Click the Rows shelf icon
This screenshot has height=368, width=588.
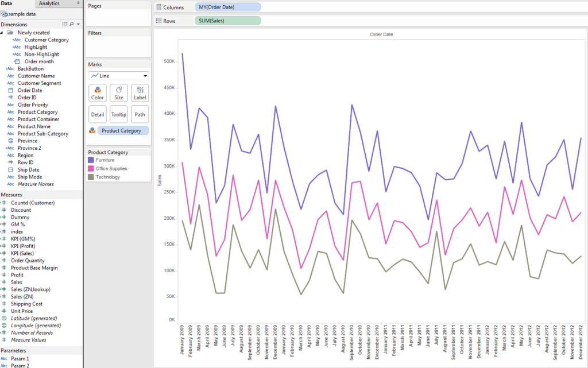pyautogui.click(x=159, y=21)
